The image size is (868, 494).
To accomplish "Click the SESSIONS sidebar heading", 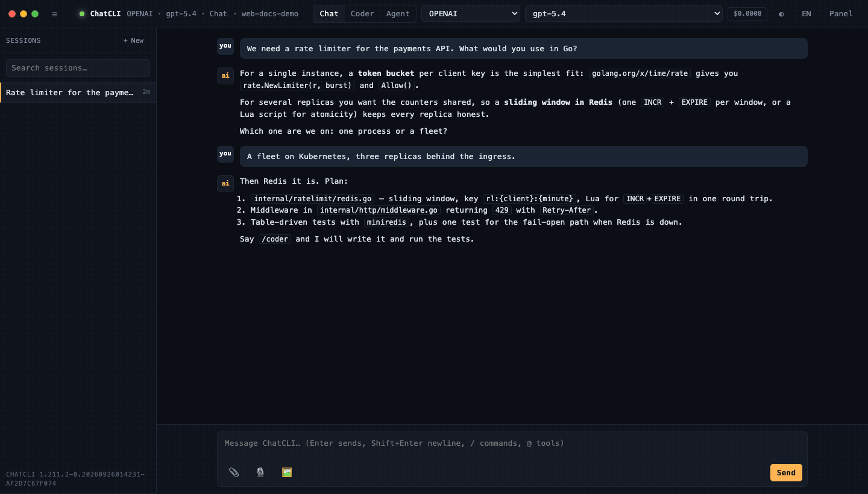I will tap(24, 41).
